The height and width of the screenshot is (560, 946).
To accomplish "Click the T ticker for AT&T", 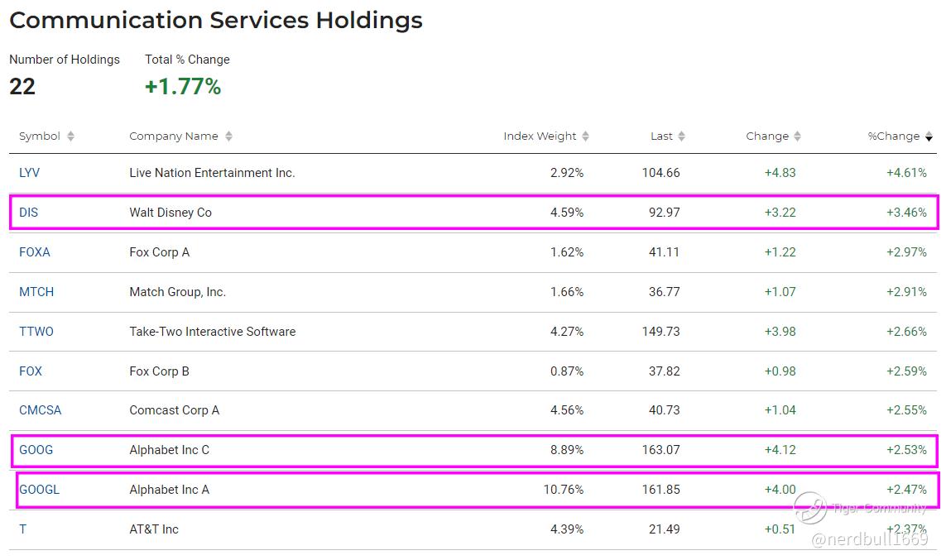I will (23, 529).
